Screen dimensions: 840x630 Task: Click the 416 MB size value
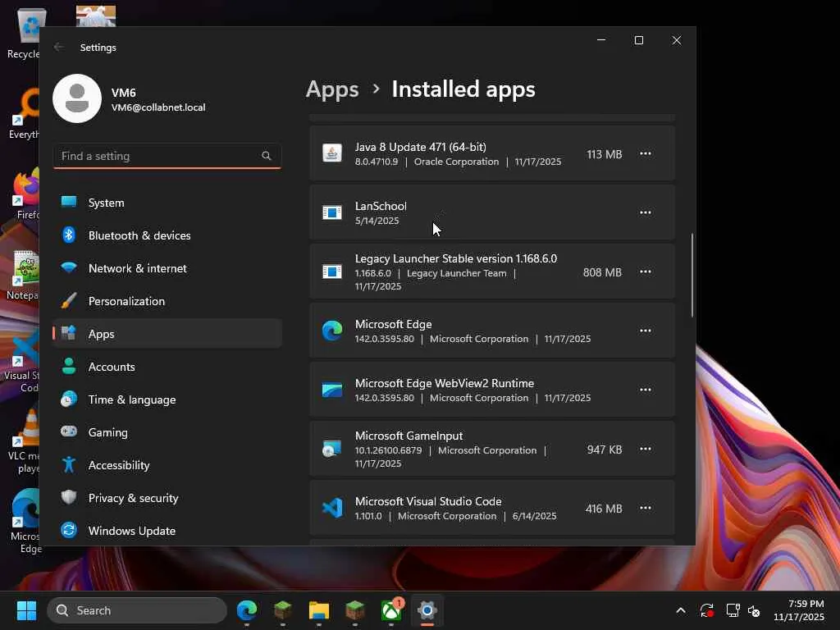point(604,509)
